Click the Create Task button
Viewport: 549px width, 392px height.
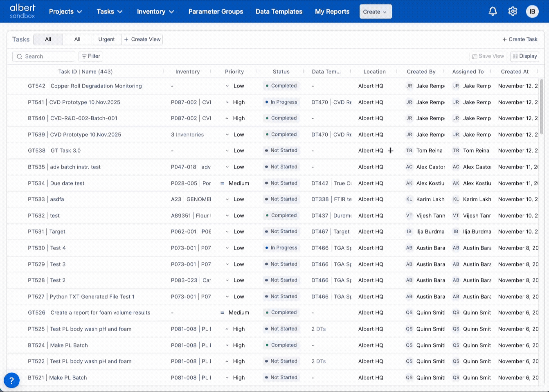pyautogui.click(x=520, y=39)
